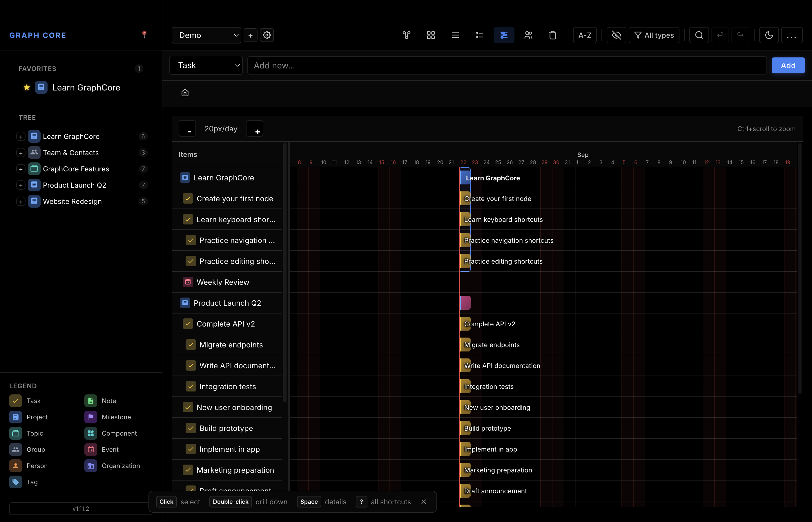The image size is (812, 522).
Task: Toggle dark mode moon icon
Action: (x=769, y=35)
